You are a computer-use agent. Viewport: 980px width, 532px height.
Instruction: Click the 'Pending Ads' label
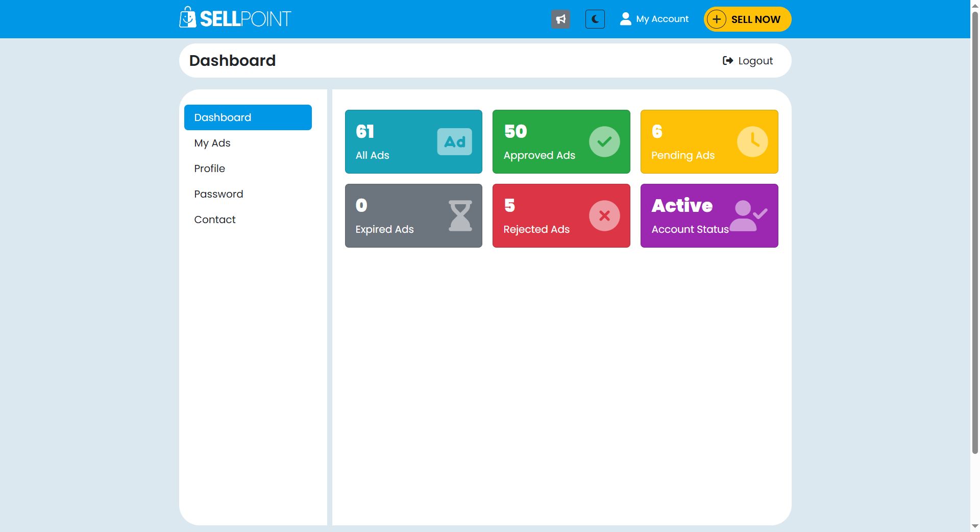point(683,155)
